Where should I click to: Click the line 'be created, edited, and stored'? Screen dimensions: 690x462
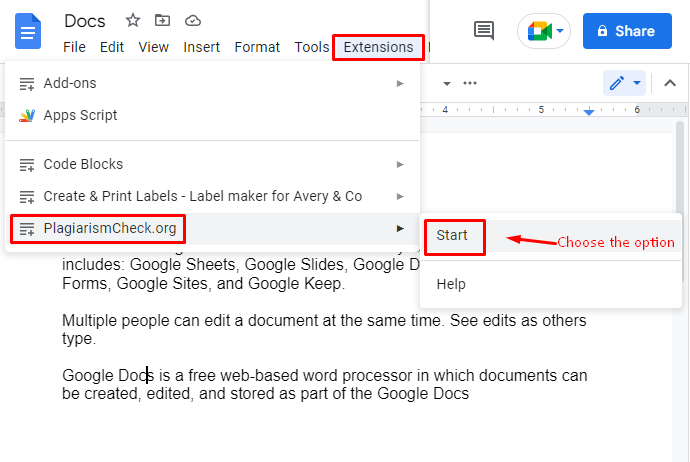pos(265,393)
